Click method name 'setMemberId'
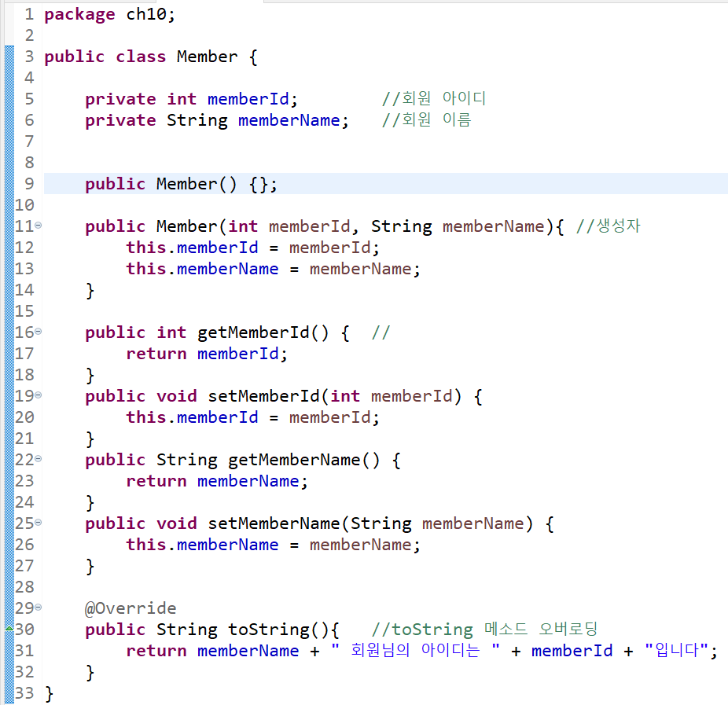Viewport: 728px width, 705px height. point(263,396)
